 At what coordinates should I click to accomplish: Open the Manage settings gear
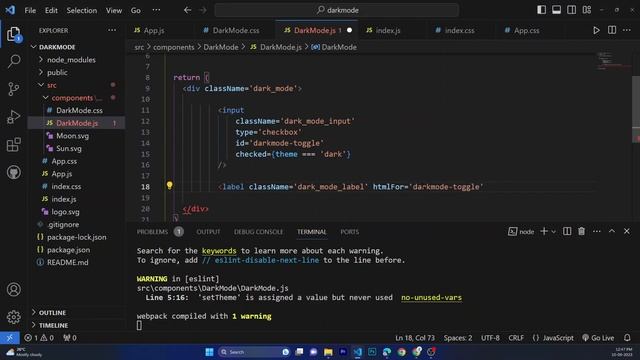13,317
